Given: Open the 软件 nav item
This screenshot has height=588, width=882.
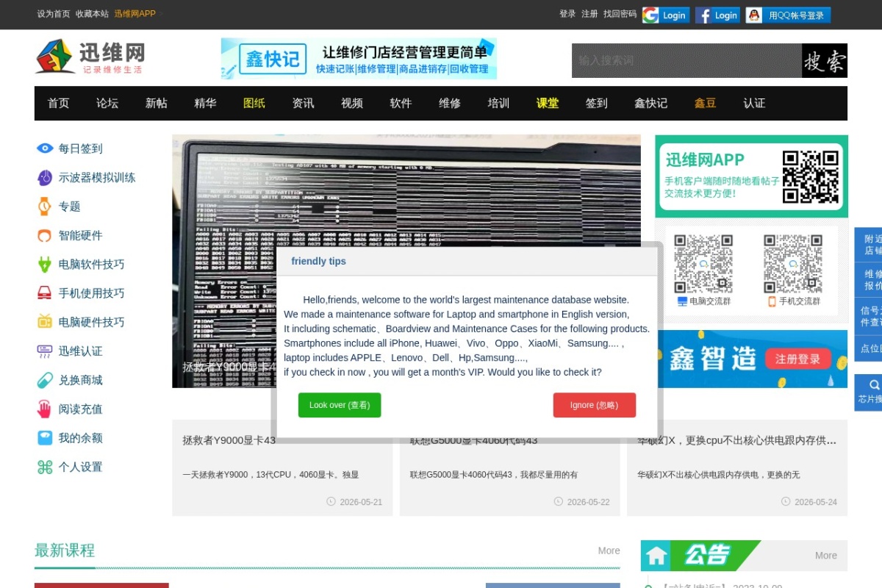Looking at the screenshot, I should 401,104.
